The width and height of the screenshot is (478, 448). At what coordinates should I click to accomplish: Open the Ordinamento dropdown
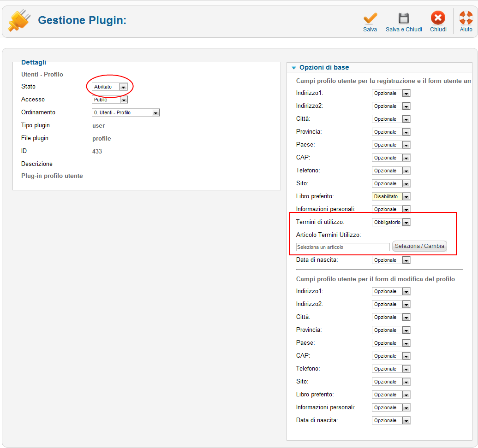125,112
